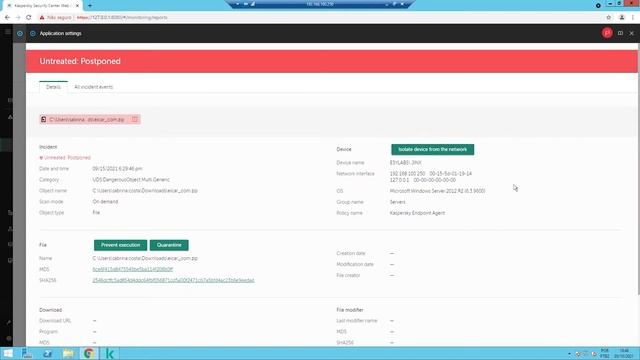
Task: Switch to the Details tab
Action: (53, 87)
